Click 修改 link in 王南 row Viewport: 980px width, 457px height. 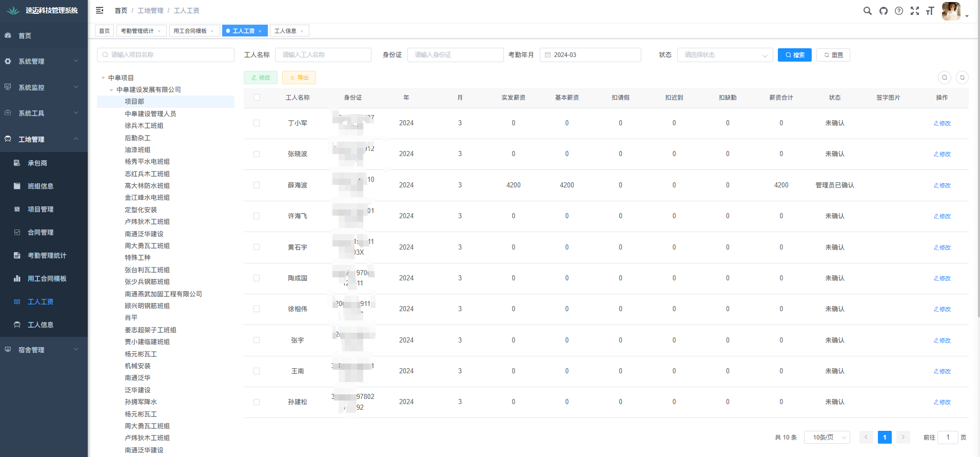coord(942,371)
